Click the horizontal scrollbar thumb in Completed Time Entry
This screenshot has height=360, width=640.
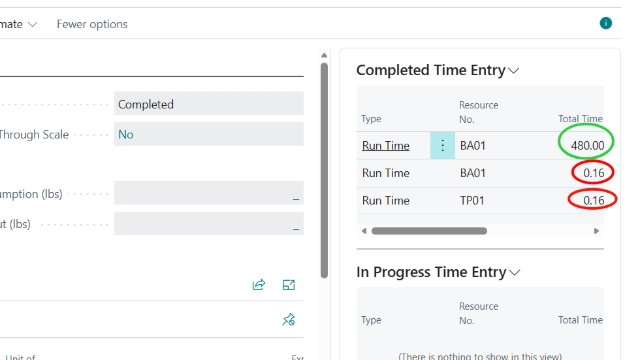pos(429,231)
